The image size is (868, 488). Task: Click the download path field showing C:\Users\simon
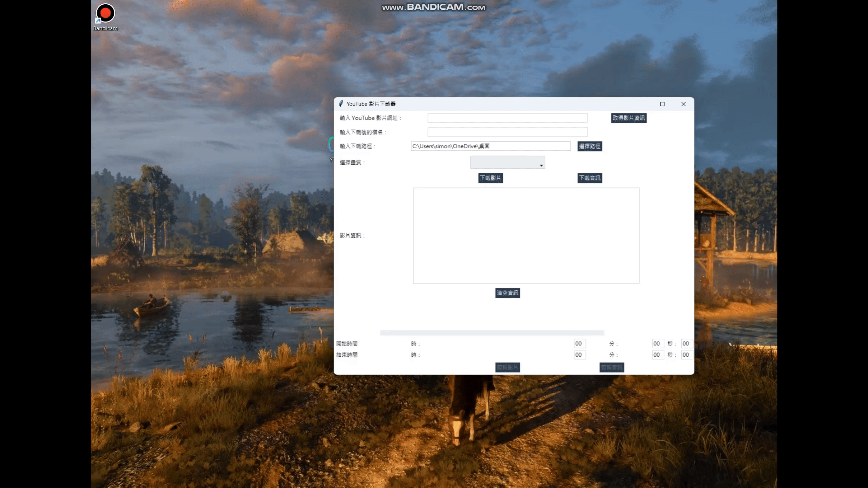490,146
